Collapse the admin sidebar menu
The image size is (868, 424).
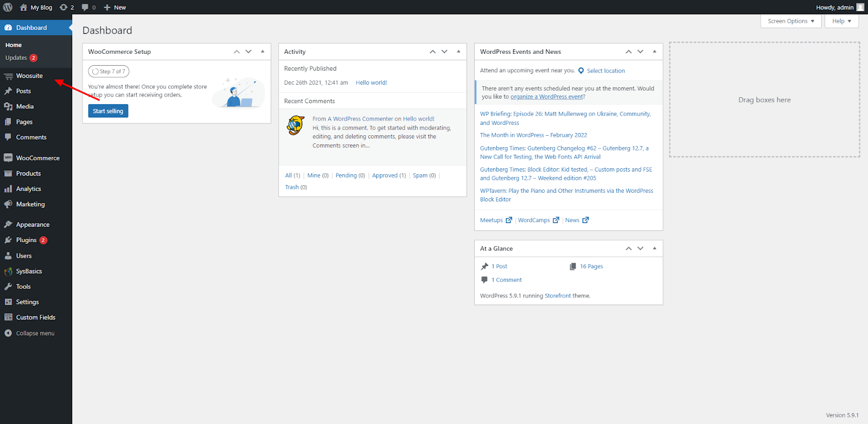[30, 333]
